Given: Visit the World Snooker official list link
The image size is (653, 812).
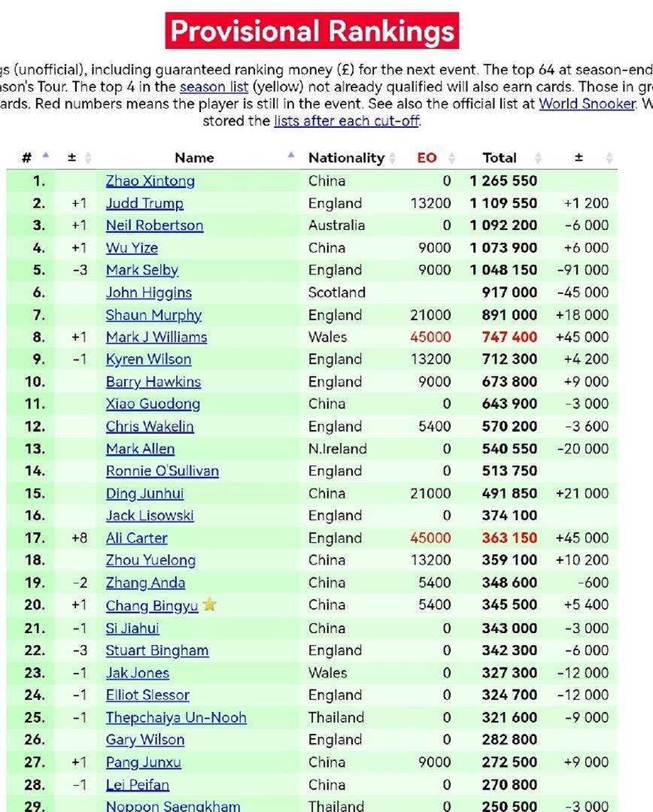Looking at the screenshot, I should click(x=588, y=104).
